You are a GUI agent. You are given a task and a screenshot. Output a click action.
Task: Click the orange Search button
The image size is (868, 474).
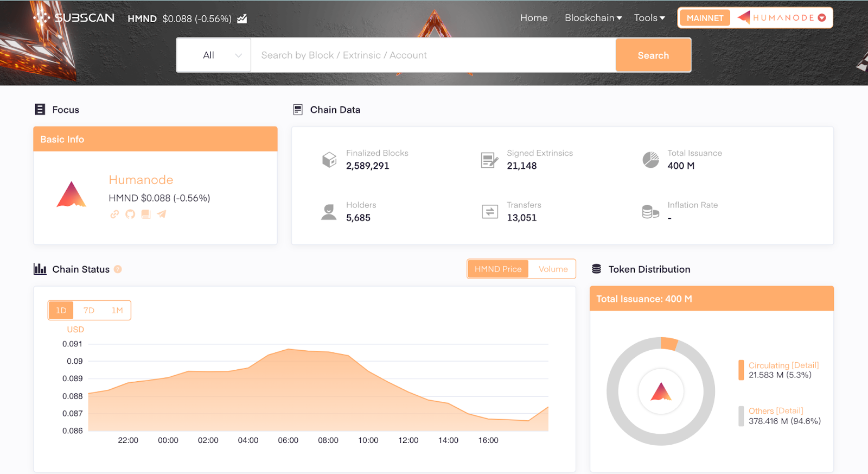pyautogui.click(x=653, y=55)
